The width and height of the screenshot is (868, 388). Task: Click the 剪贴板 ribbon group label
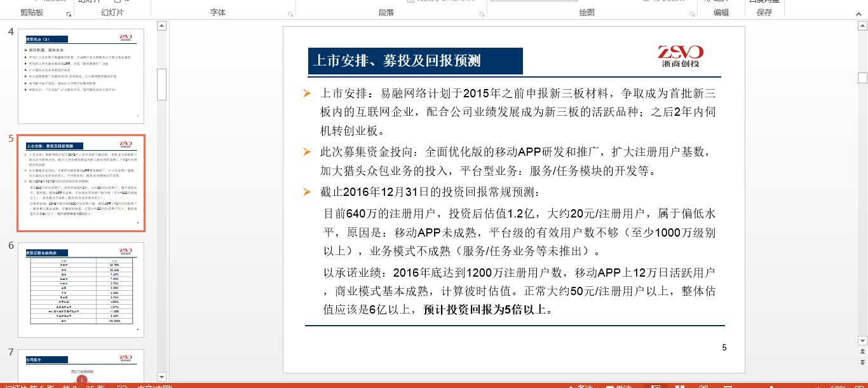coord(32,13)
